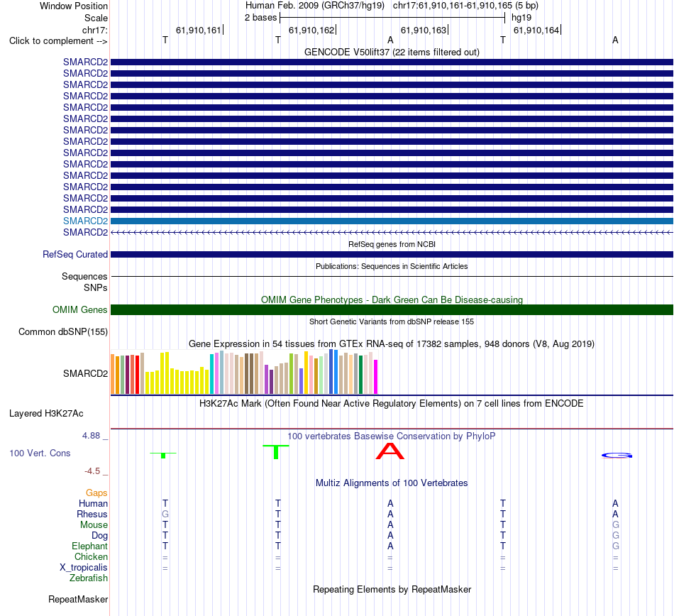Click the H3K27Ac Mark track title
Viewport: 674px width, 616px height.
pyautogui.click(x=392, y=403)
